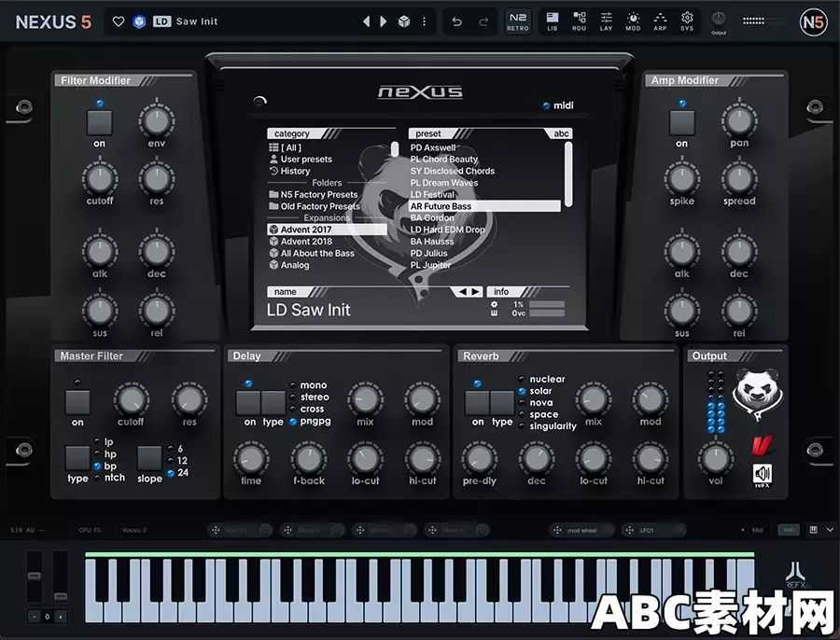Select the stereo delay mode
This screenshot has height=640, width=840.
(314, 397)
